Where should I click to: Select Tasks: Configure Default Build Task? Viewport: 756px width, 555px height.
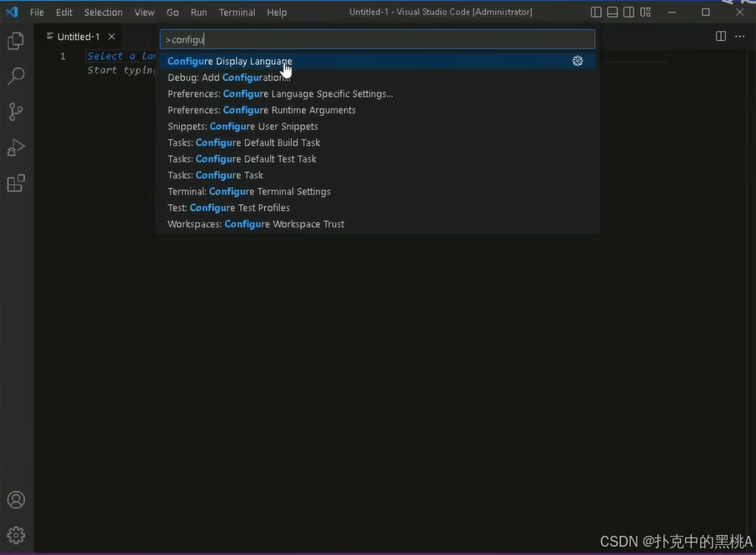point(378,142)
